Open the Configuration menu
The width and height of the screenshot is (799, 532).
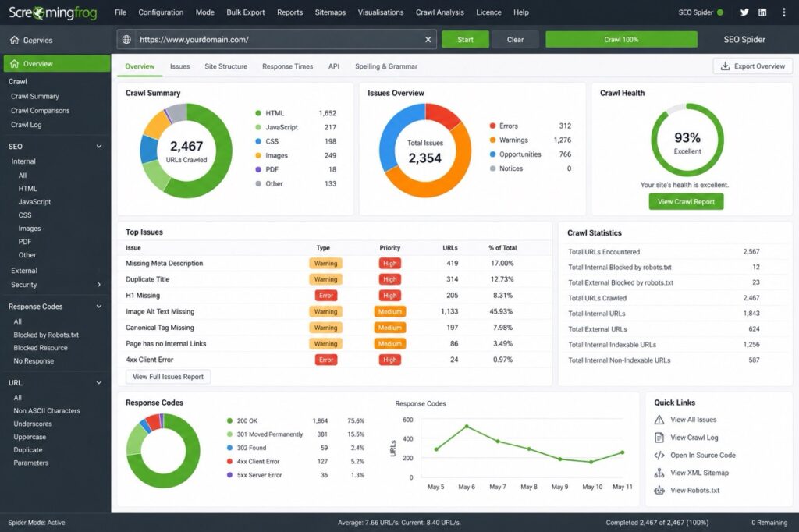point(161,12)
